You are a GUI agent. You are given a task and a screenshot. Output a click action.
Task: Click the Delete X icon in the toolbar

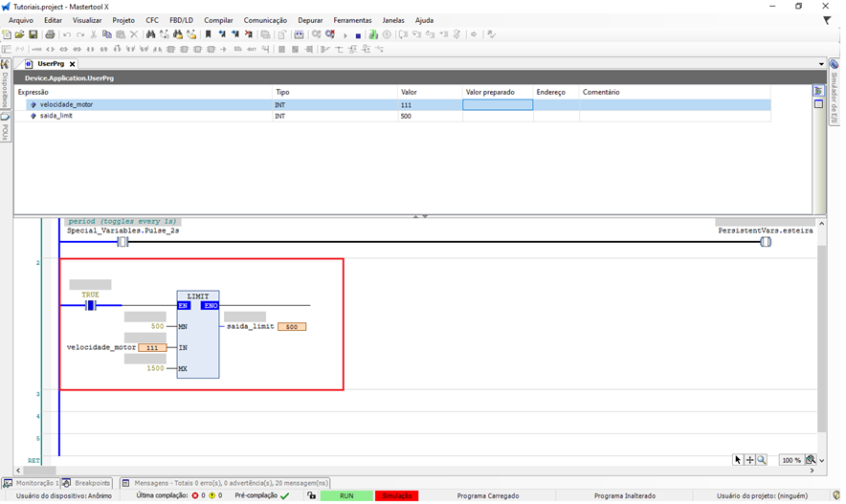click(133, 34)
